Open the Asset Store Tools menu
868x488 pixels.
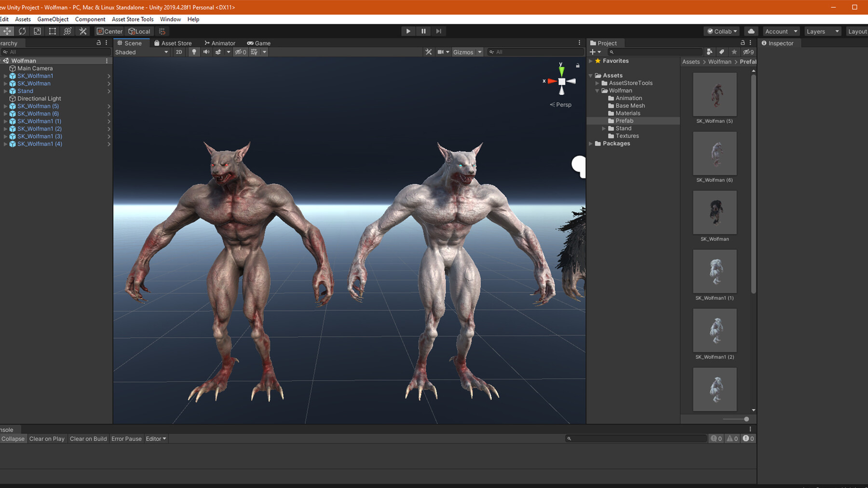click(x=133, y=19)
